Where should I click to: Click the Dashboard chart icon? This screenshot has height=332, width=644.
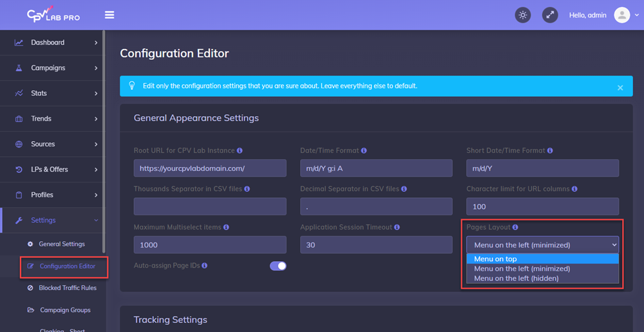pos(19,43)
